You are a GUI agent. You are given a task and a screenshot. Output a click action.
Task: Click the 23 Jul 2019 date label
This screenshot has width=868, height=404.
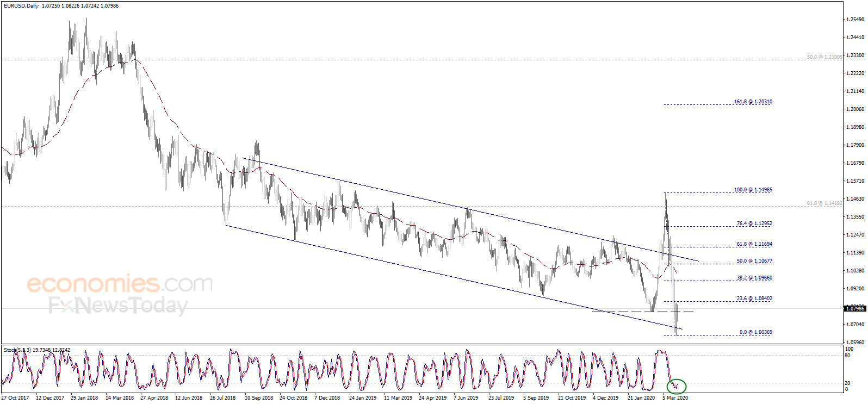[x=501, y=398]
